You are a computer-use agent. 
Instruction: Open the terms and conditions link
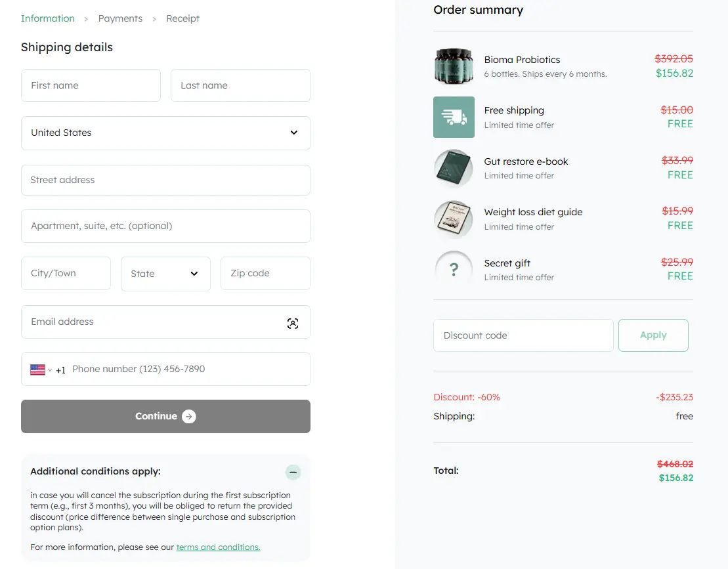point(218,547)
